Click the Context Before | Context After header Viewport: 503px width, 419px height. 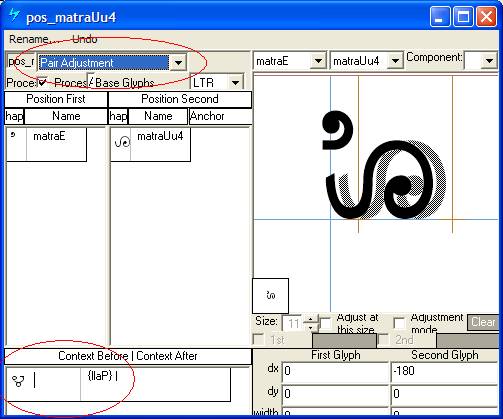click(128, 356)
